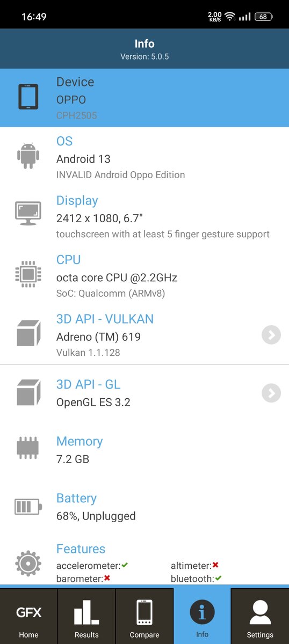The width and height of the screenshot is (289, 644).
Task: Tap the Battery level icon
Action: pos(28,507)
